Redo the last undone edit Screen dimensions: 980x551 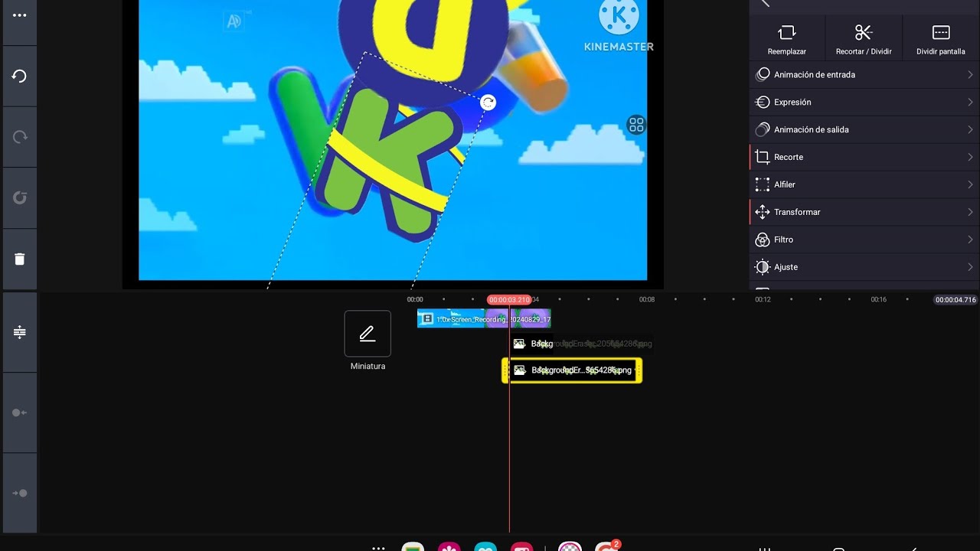pyautogui.click(x=19, y=137)
